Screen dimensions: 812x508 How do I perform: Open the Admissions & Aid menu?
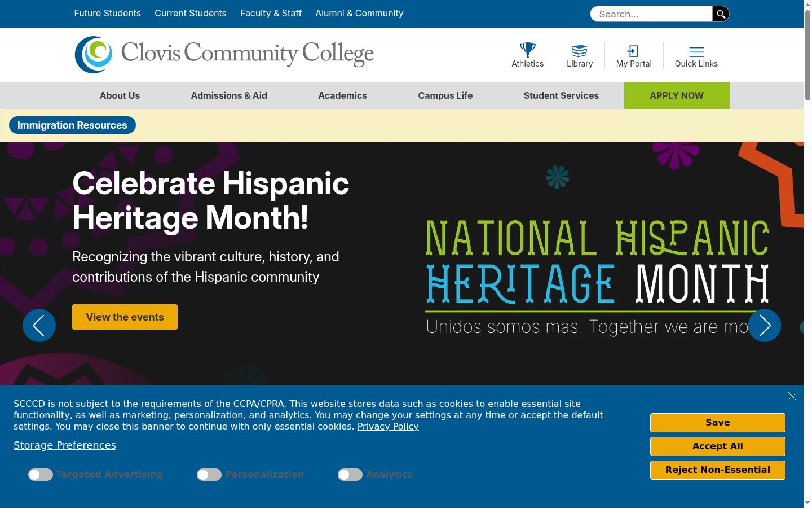coord(229,95)
